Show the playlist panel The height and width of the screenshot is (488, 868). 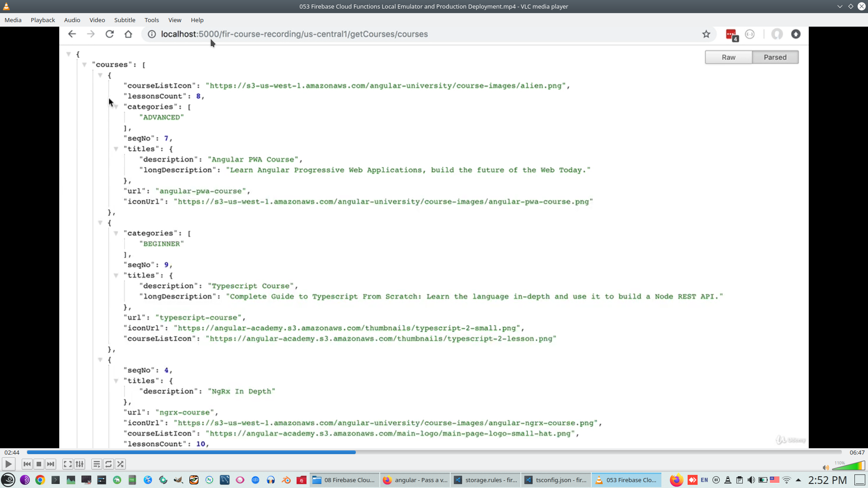click(96, 464)
